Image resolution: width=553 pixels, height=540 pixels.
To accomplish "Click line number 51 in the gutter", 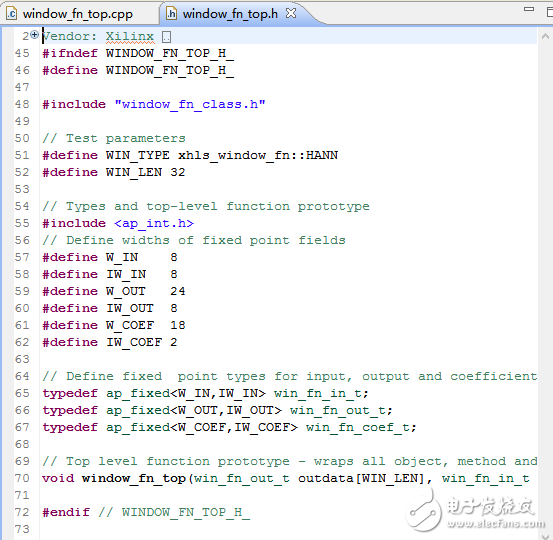I will tap(22, 155).
